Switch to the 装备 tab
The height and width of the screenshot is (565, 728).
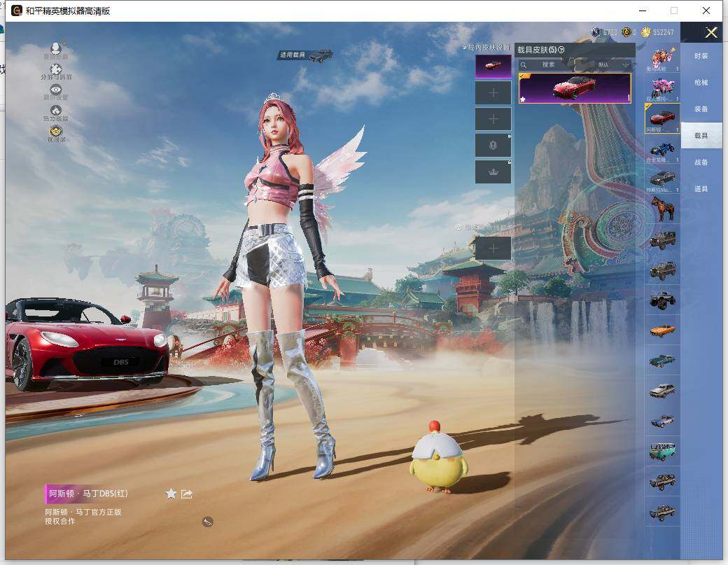[x=701, y=109]
